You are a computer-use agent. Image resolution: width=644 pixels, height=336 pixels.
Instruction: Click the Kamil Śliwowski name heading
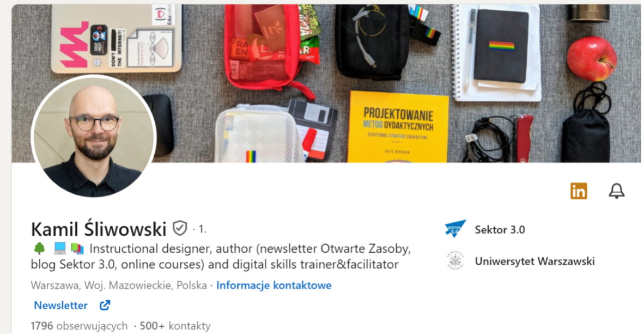tap(99, 229)
